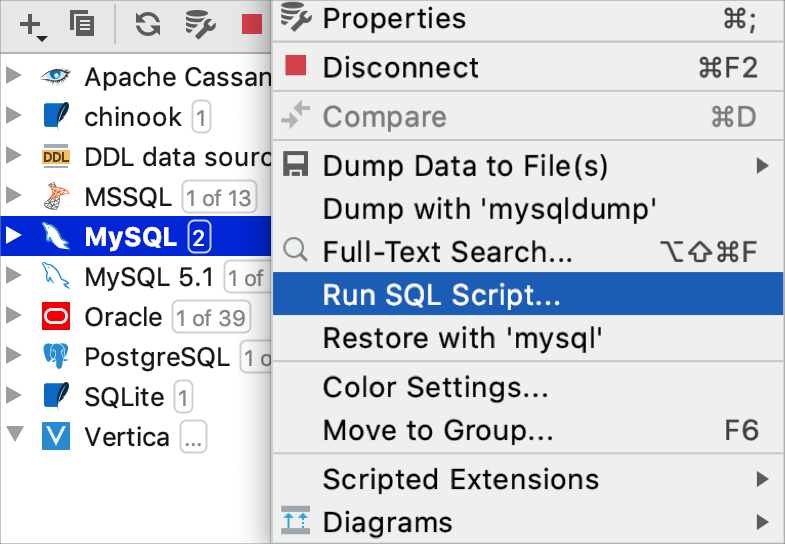The image size is (785, 544).
Task: Click the MSSQL server icon
Action: [x=56, y=196]
